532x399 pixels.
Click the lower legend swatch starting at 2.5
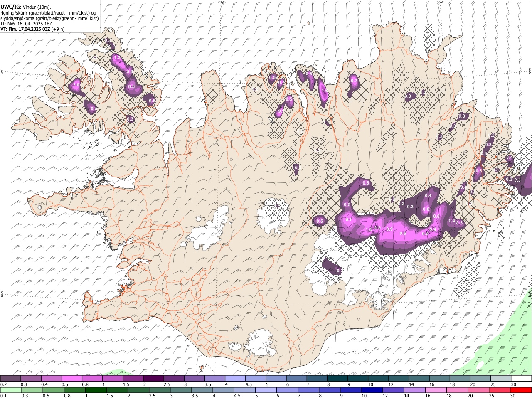160,390
